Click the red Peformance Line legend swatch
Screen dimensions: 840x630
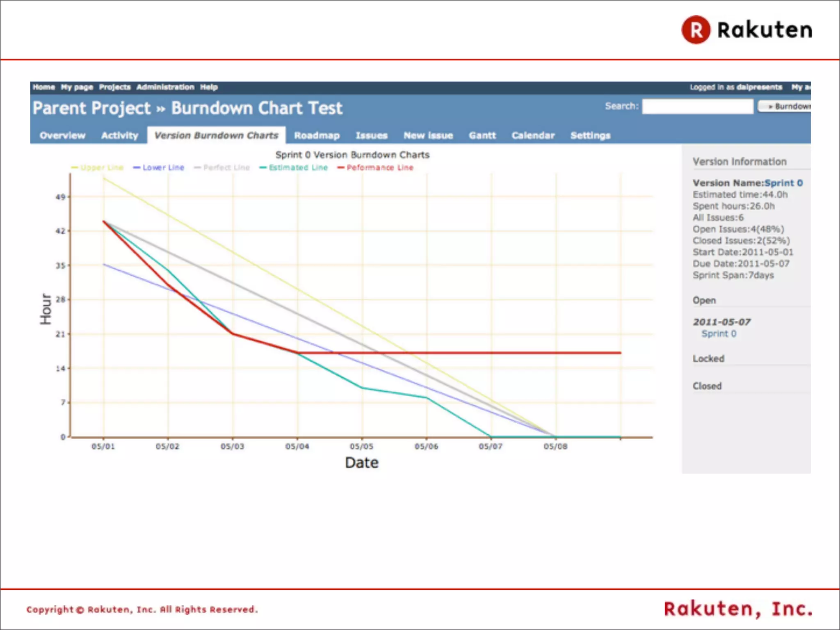(340, 167)
